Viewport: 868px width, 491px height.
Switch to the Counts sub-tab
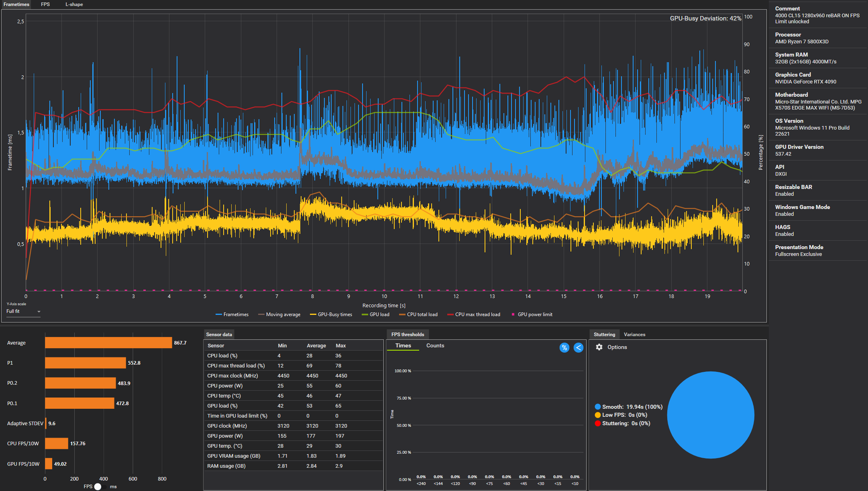tap(435, 345)
